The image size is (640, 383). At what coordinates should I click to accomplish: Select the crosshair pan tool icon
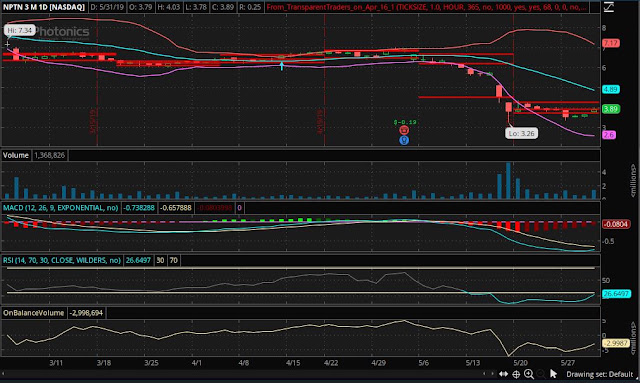pos(516,374)
